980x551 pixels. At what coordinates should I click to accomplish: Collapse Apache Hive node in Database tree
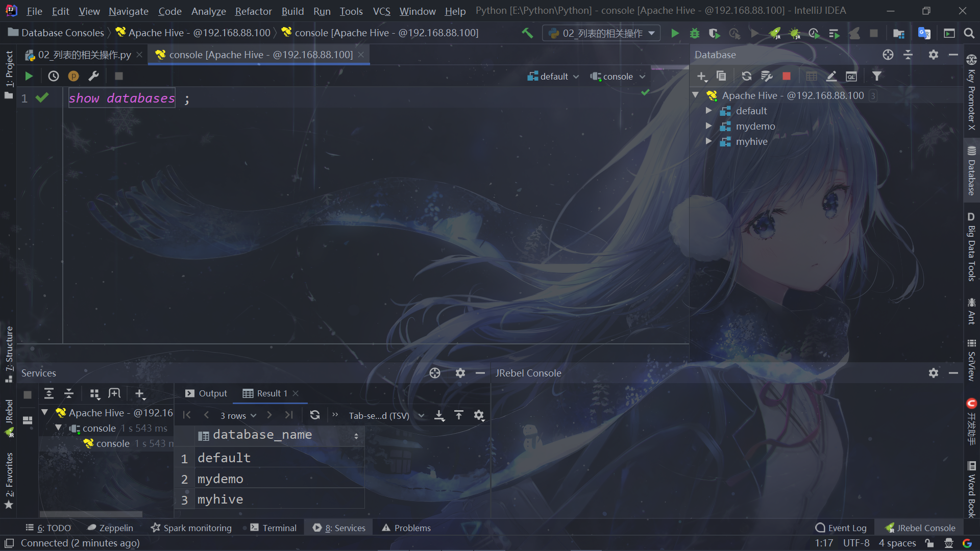[695, 95]
